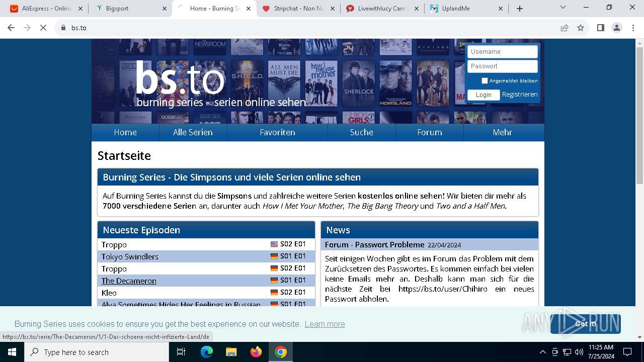
Task: Click the Username input field
Action: click(503, 52)
